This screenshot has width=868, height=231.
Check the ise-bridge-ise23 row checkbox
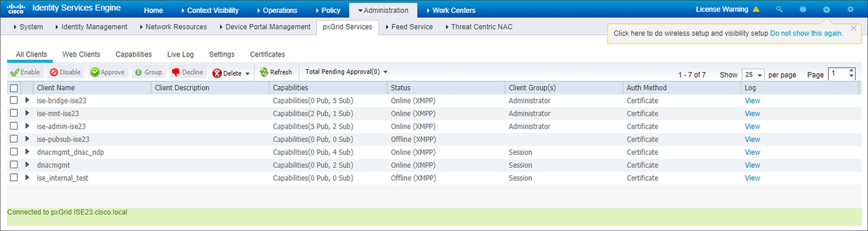coord(14,100)
